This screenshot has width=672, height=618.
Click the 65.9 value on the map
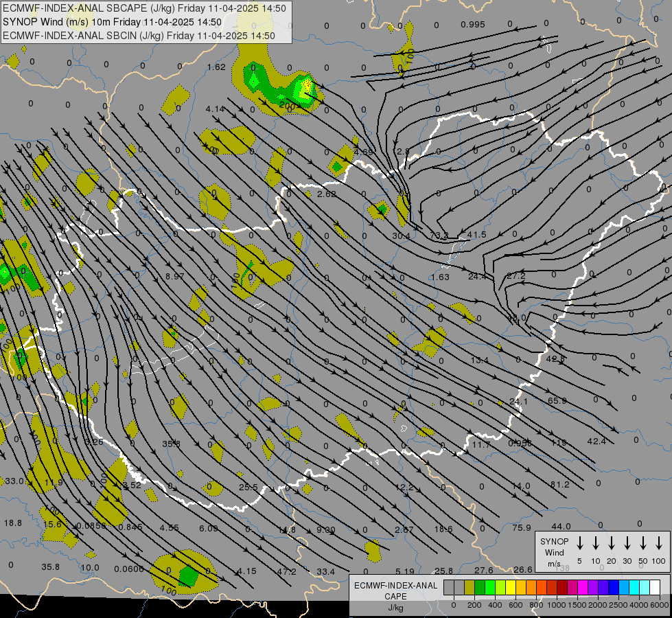pos(557,400)
